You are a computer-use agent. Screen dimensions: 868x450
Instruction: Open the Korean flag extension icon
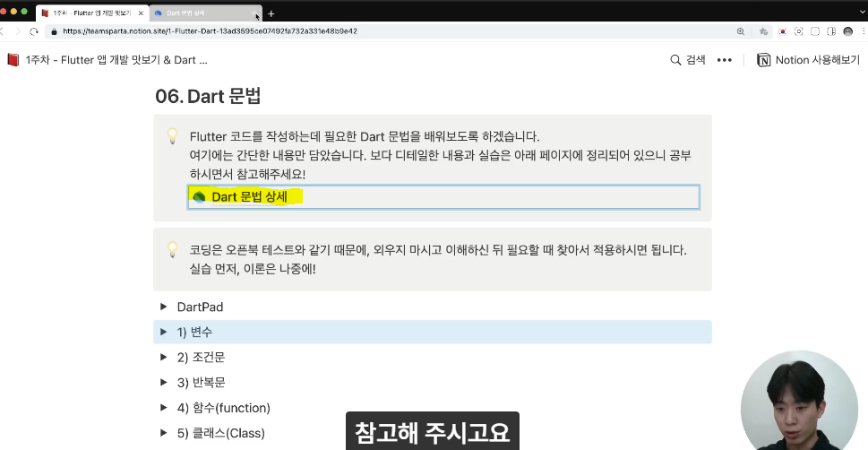coord(782,31)
